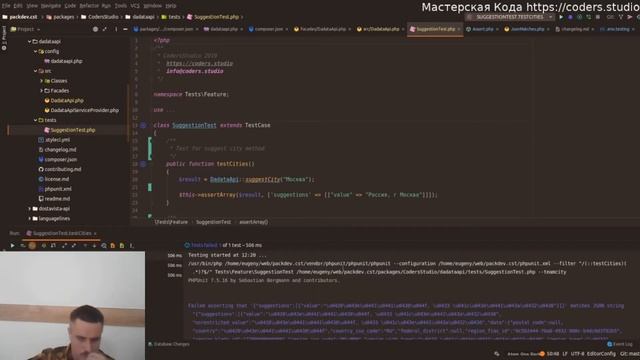The image size is (640, 360).
Task: Start debugging with the bug icon in top toolbar
Action: (570, 17)
